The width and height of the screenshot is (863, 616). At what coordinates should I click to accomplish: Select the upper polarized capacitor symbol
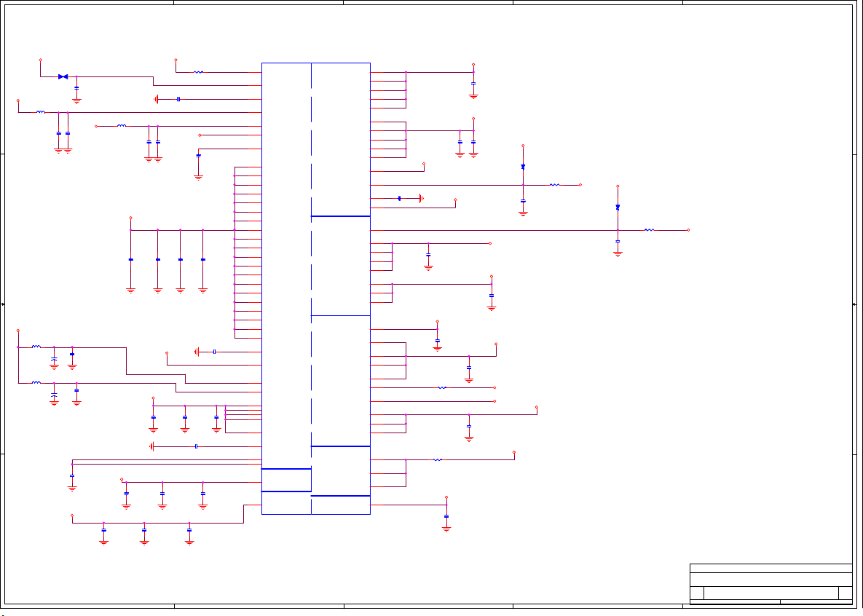[54, 359]
